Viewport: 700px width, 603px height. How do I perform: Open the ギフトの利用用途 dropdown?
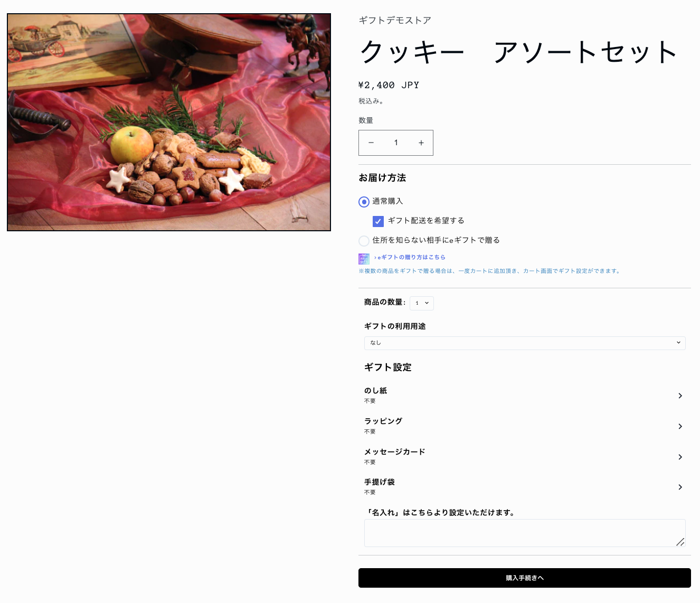coord(525,343)
